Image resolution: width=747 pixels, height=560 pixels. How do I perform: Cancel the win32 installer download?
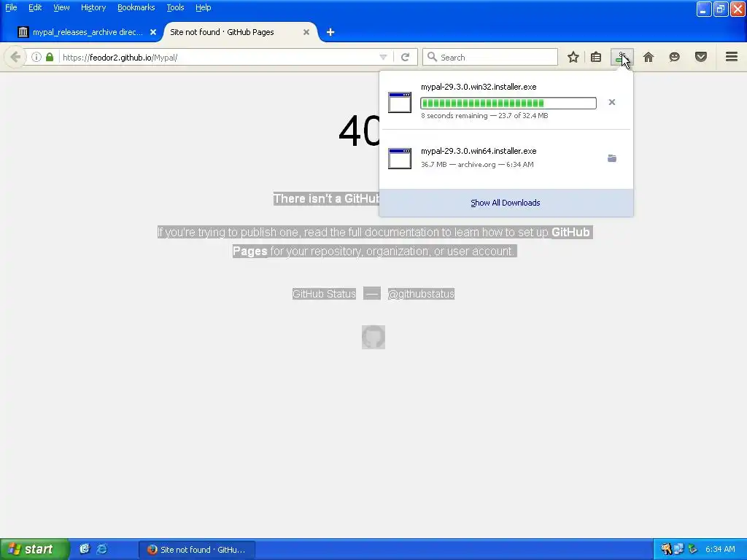pyautogui.click(x=612, y=102)
